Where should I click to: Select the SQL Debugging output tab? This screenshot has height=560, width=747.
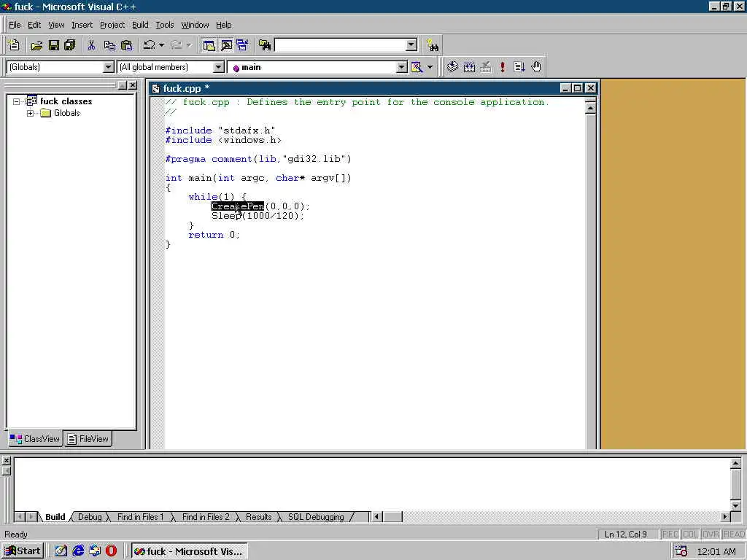tap(316, 517)
